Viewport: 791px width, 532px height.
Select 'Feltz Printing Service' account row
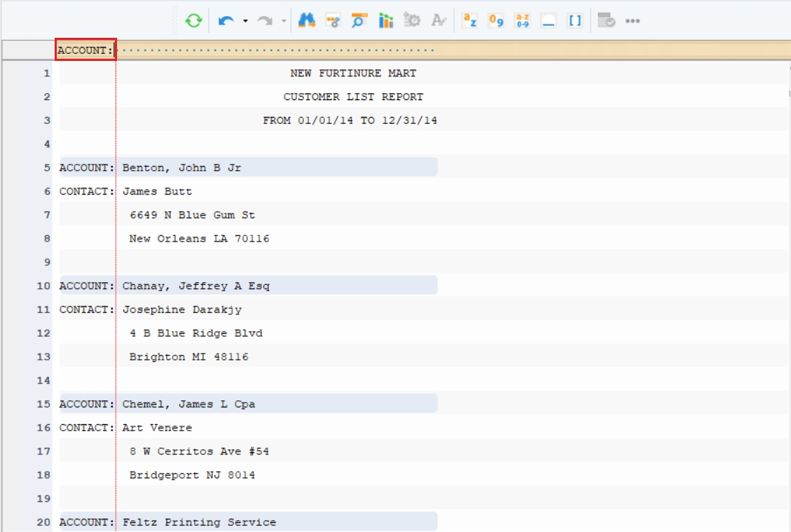(248, 522)
